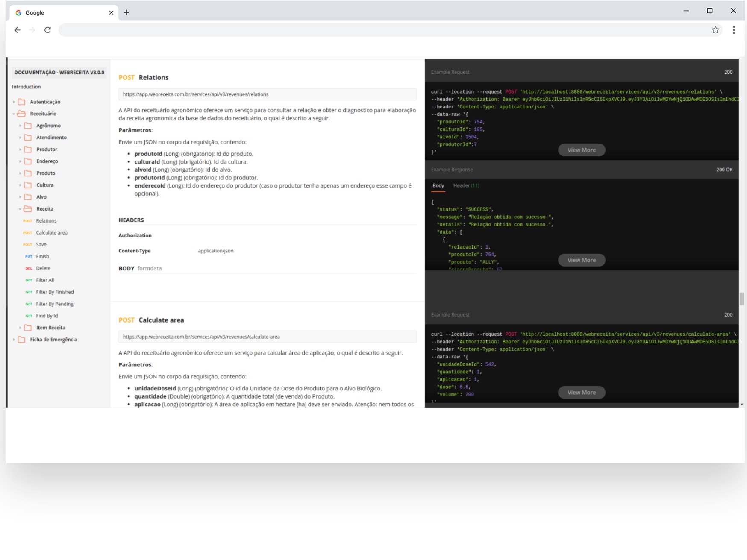This screenshot has width=747, height=560.
Task: Click the Alvo tree expand arrow
Action: [x=20, y=197]
